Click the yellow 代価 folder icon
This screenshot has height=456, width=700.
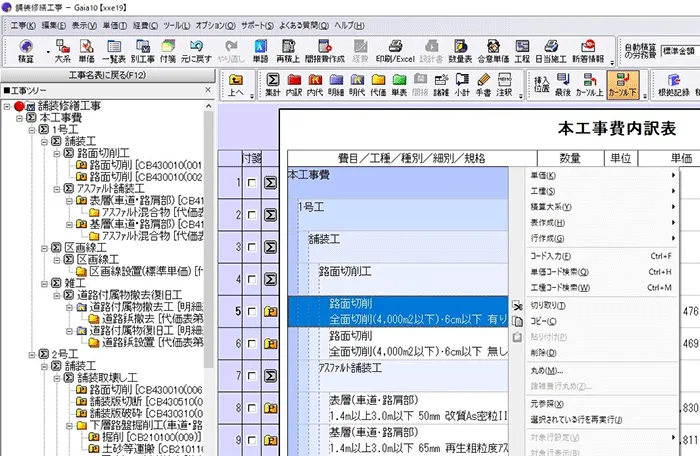tap(378, 84)
